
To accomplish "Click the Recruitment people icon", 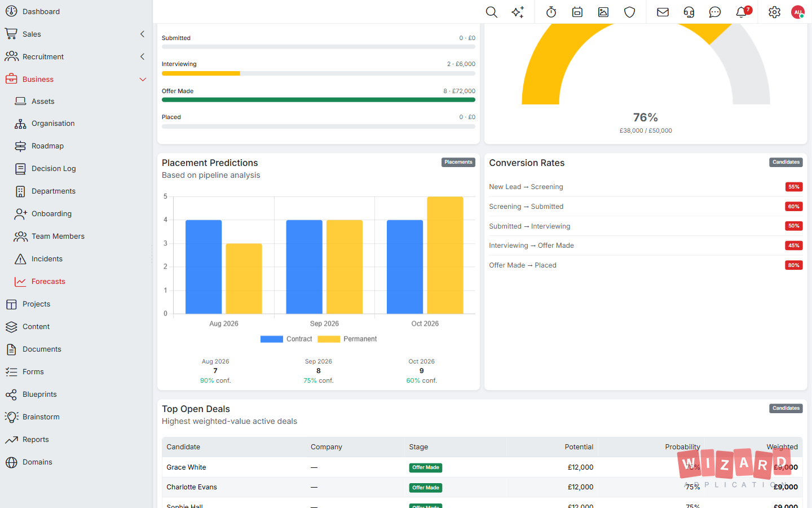I will tap(11, 56).
